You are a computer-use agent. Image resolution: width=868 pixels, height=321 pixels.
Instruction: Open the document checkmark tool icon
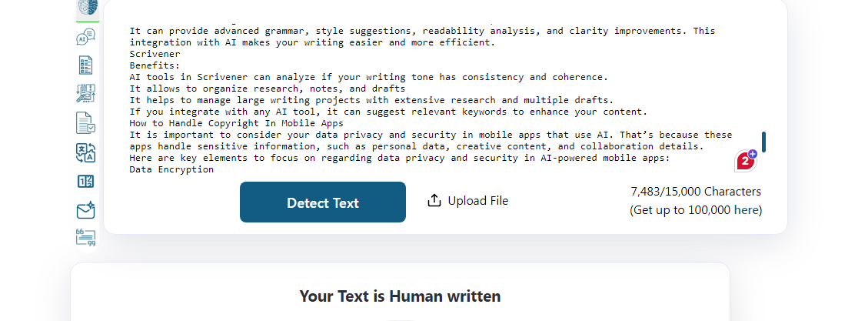86,122
